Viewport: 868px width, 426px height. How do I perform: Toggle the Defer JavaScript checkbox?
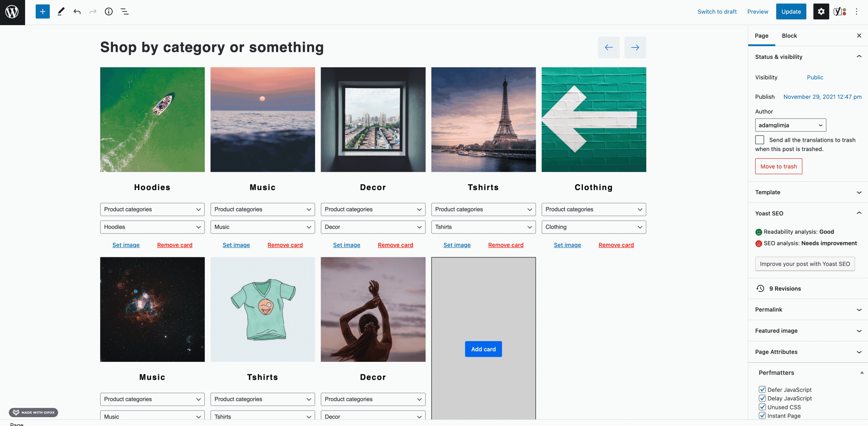[x=763, y=390]
